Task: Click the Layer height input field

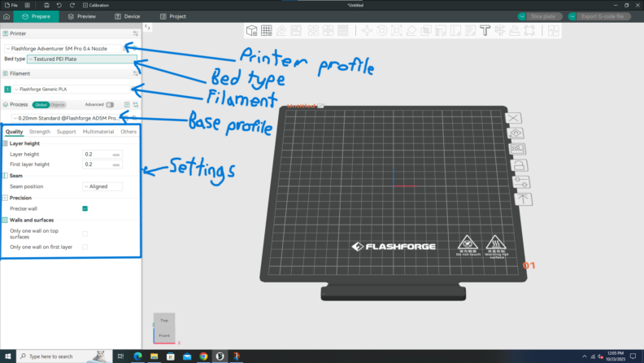Action: tap(102, 155)
